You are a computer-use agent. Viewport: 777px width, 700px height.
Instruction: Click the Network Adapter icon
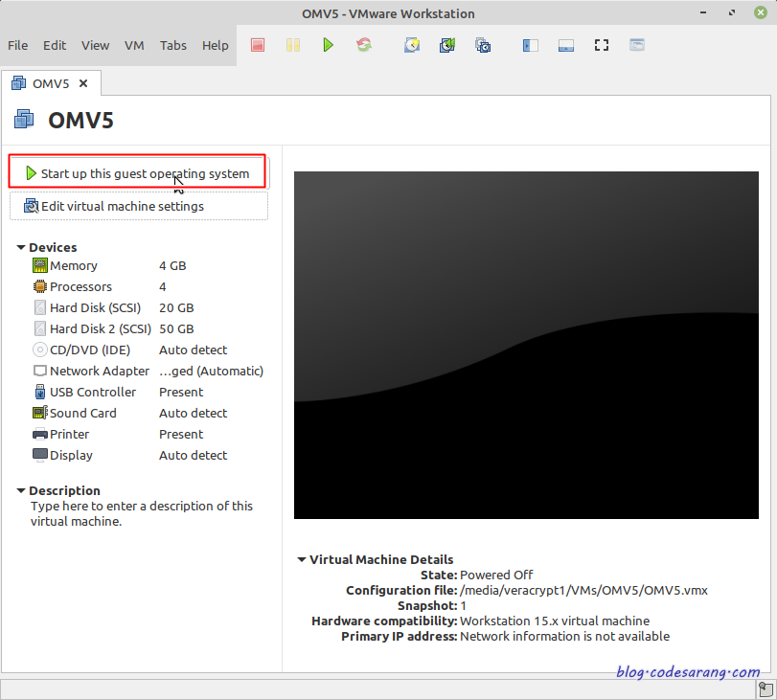39,371
